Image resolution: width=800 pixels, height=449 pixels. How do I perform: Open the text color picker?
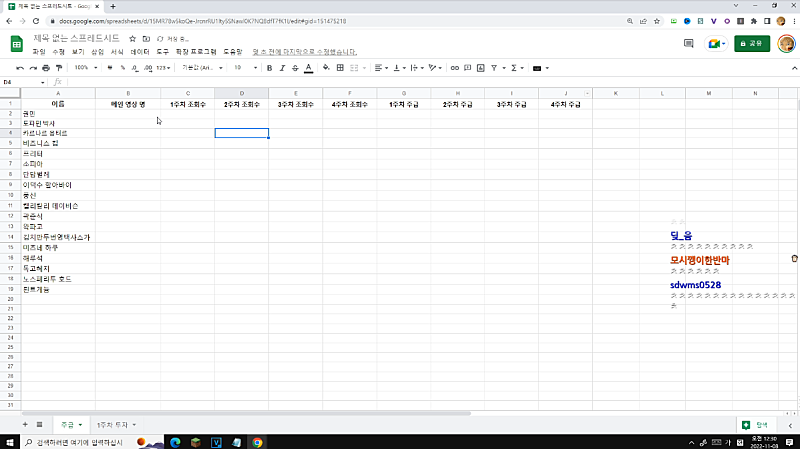point(308,68)
